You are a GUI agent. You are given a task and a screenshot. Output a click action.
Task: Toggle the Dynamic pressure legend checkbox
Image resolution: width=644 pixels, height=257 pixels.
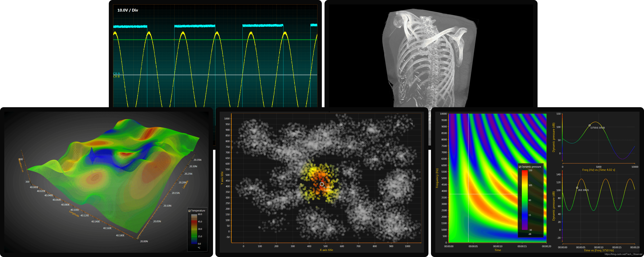[x=520, y=167]
